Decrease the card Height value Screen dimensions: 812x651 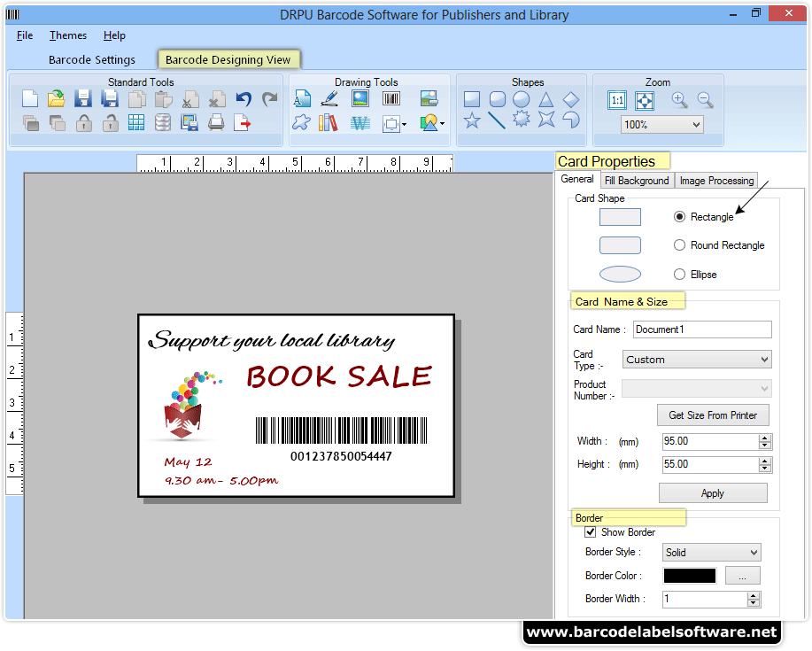pos(765,469)
